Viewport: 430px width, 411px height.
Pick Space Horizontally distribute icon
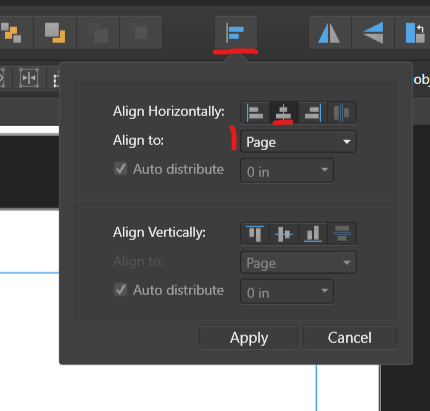coord(342,113)
